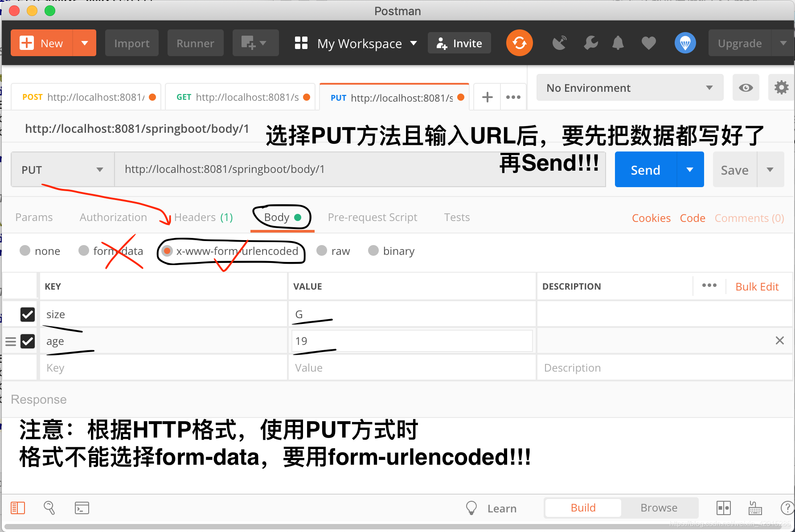The width and height of the screenshot is (795, 532).
Task: Click the request URL input field
Action: 360,169
